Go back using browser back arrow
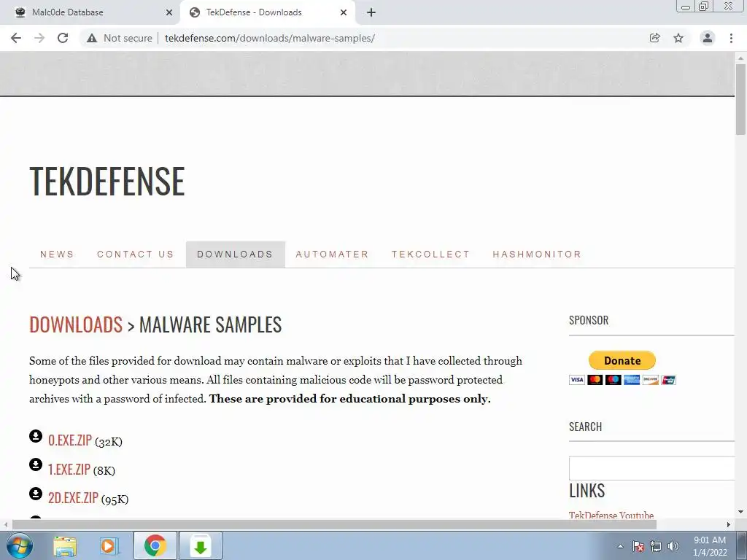This screenshot has width=747, height=560. (16, 38)
